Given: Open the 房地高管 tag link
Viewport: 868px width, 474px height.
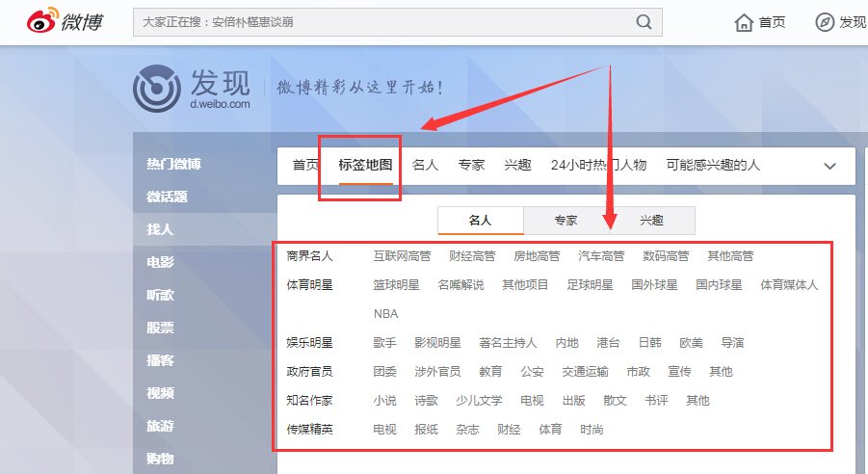Looking at the screenshot, I should [537, 256].
